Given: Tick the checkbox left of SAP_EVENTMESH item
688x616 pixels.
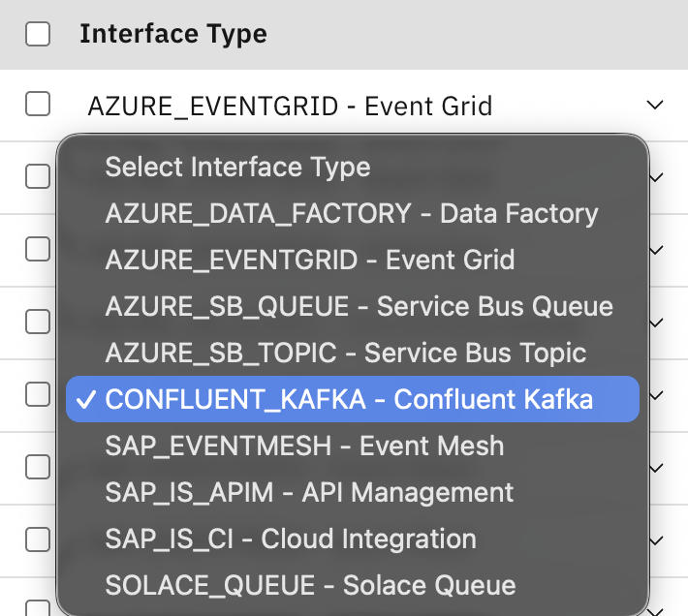Looking at the screenshot, I should 38,467.
